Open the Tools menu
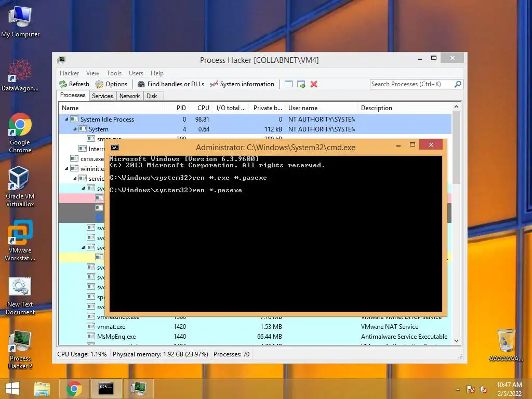This screenshot has height=399, width=532. coord(114,73)
